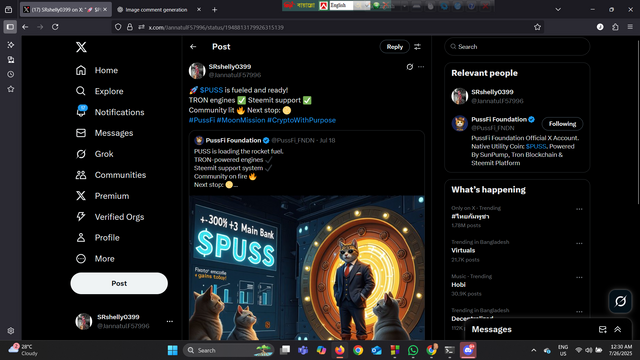Screen dimensions: 640x360
Task: Open WhatsApp from the taskbar
Action: coord(413,350)
